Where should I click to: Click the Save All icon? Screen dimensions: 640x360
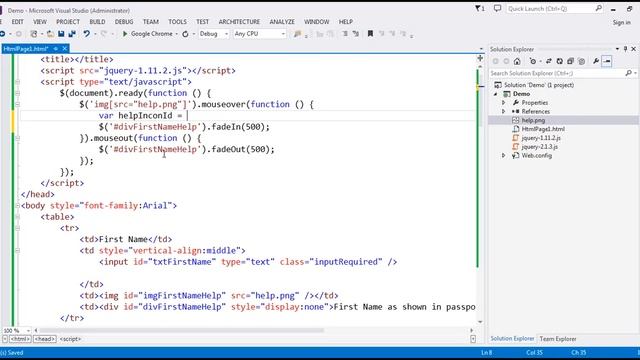72,34
